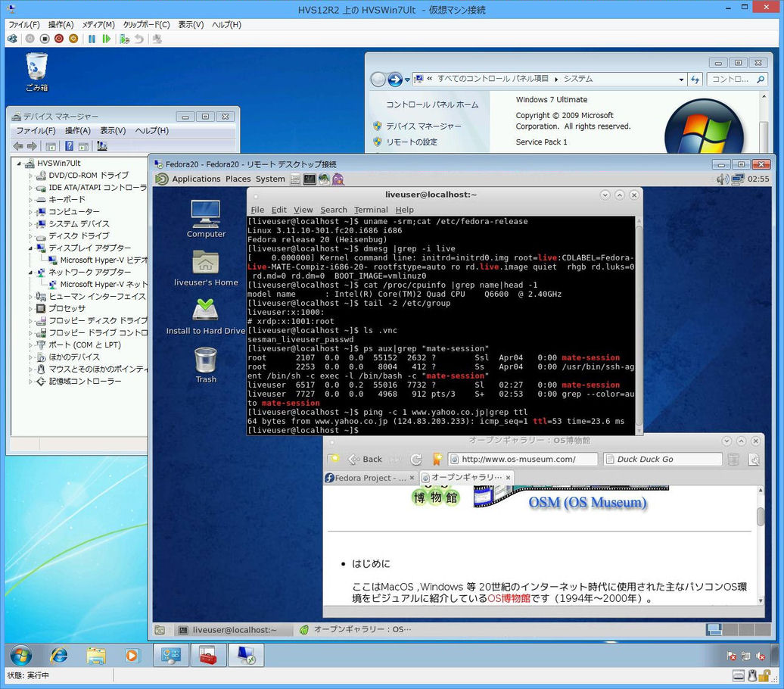Click the Checkpoint (snapshot) VM toolbar icon
This screenshot has height=689, width=784.
coord(125,39)
